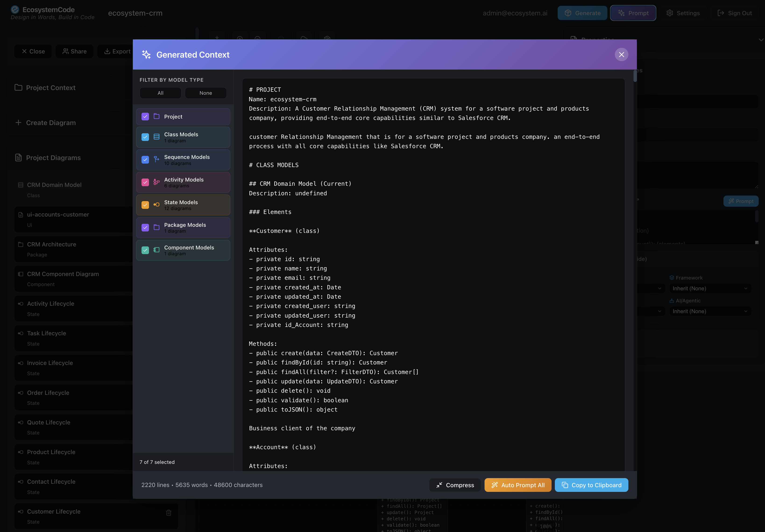Uncheck the Activity Models checkbox
The height and width of the screenshot is (532, 765).
pos(145,182)
